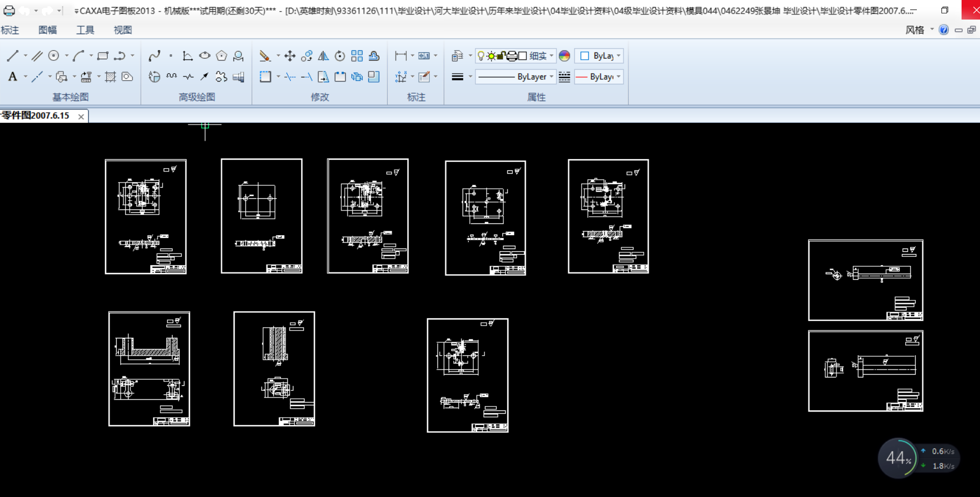
Task: Click the Trim tool
Action: 289,77
